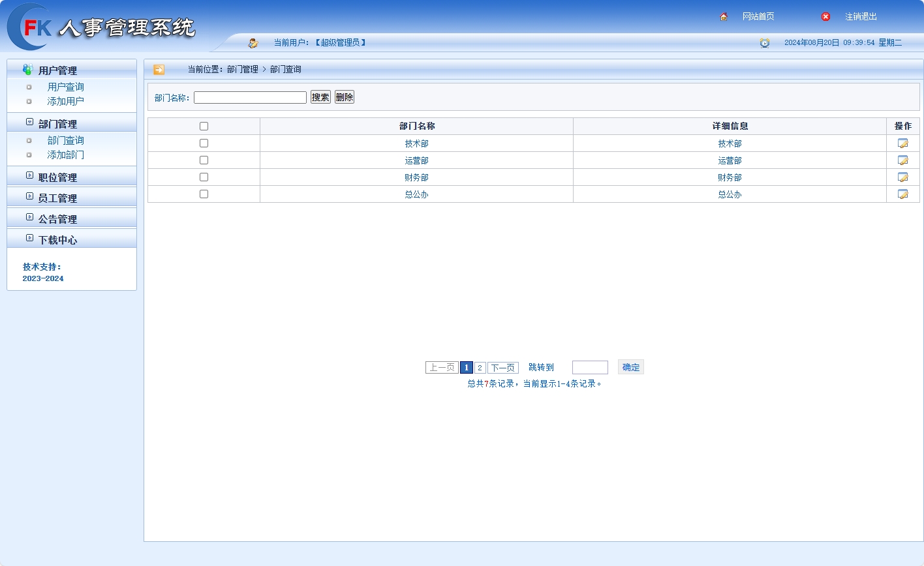The image size is (924, 566).
Task: Expand the 职位管理 section arrow
Action: point(29,175)
